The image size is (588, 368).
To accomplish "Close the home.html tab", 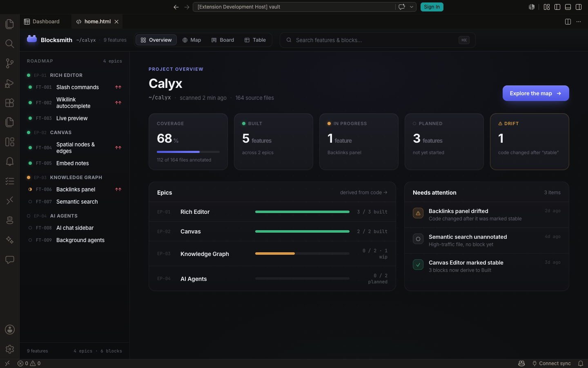I will point(116,22).
